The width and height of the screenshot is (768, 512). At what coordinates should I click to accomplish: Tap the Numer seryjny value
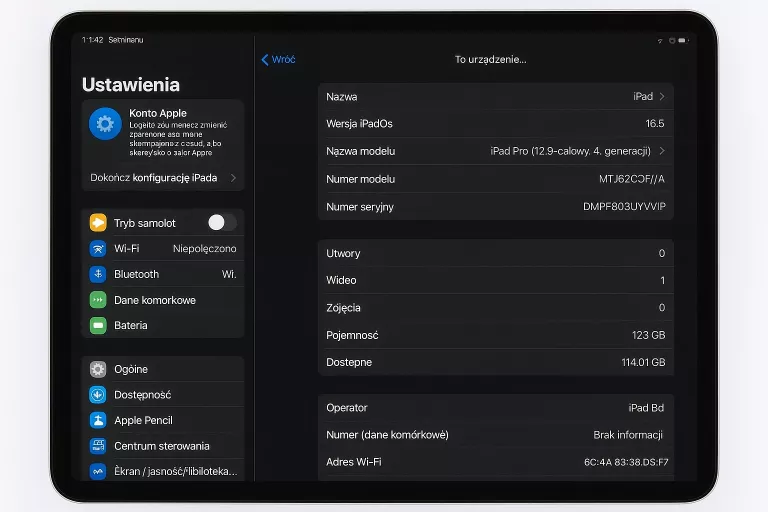pos(624,207)
